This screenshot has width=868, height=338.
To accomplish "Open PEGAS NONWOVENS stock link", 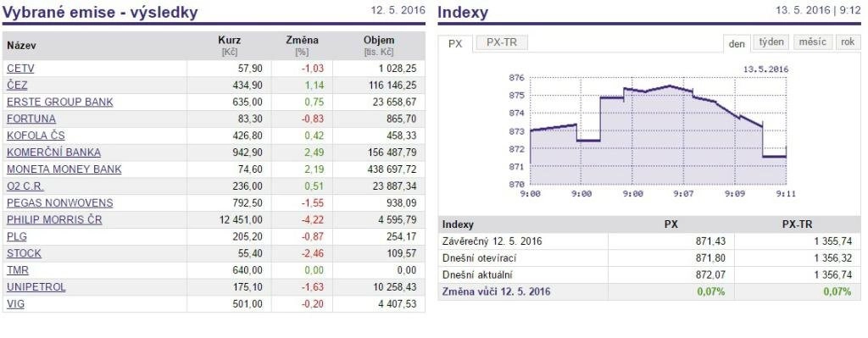I will pos(60,203).
